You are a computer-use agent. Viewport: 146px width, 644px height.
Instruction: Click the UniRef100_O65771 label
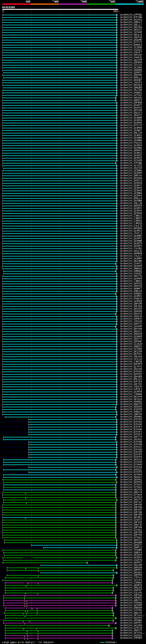pos(131,499)
